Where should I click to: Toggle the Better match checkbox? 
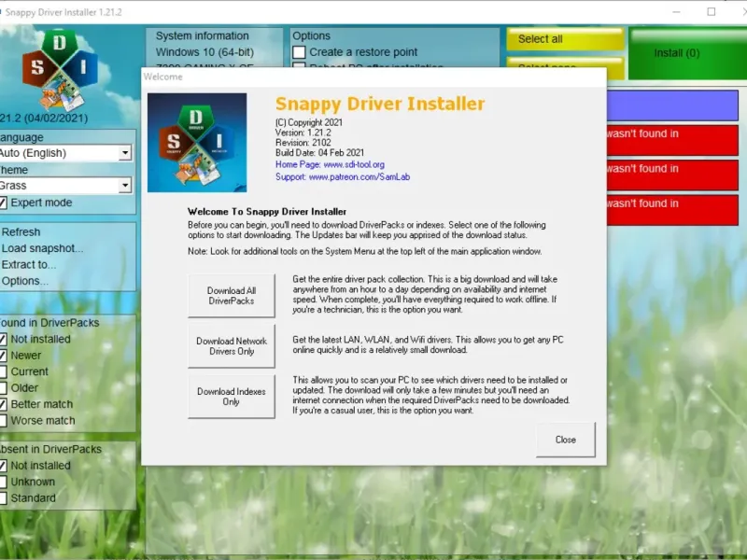coord(4,404)
